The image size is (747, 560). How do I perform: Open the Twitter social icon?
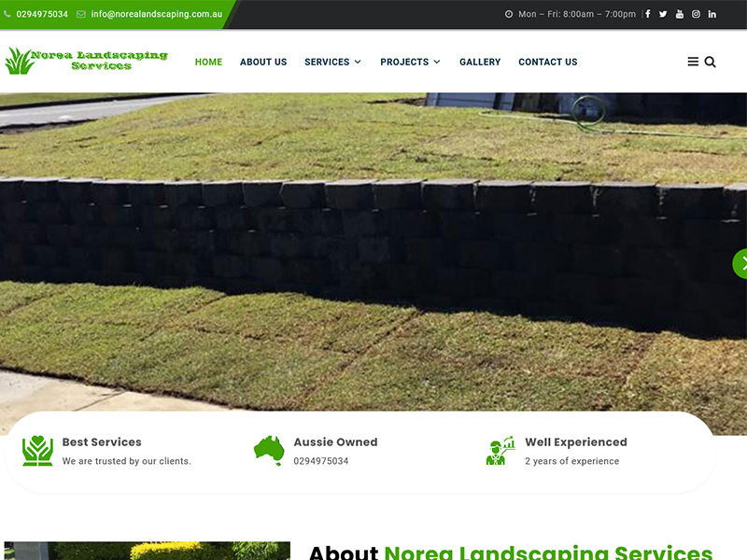[x=663, y=14]
